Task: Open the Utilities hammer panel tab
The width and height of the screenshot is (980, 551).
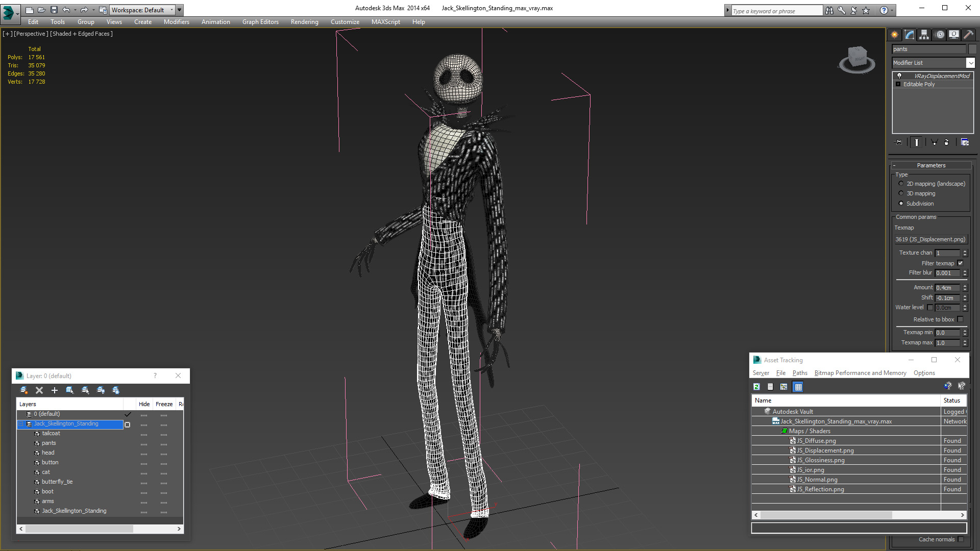Action: [x=968, y=35]
